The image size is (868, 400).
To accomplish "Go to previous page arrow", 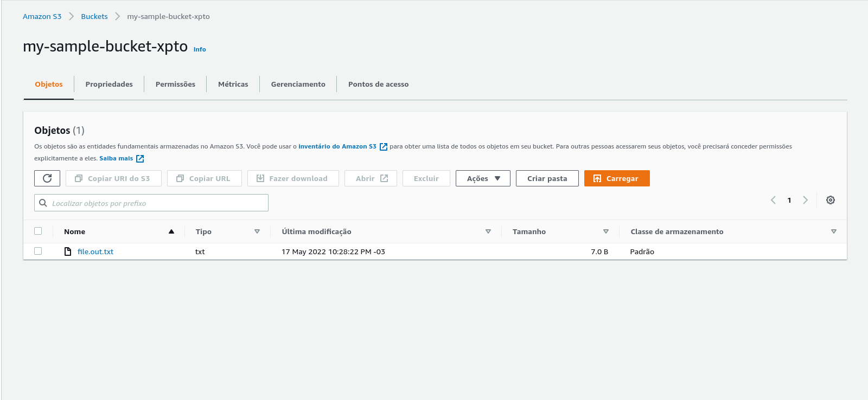I will click(773, 200).
